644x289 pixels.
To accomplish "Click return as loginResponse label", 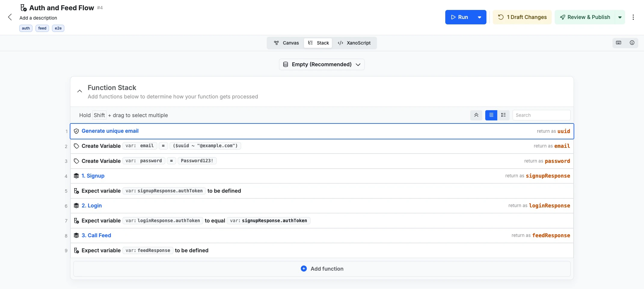I will (539, 206).
